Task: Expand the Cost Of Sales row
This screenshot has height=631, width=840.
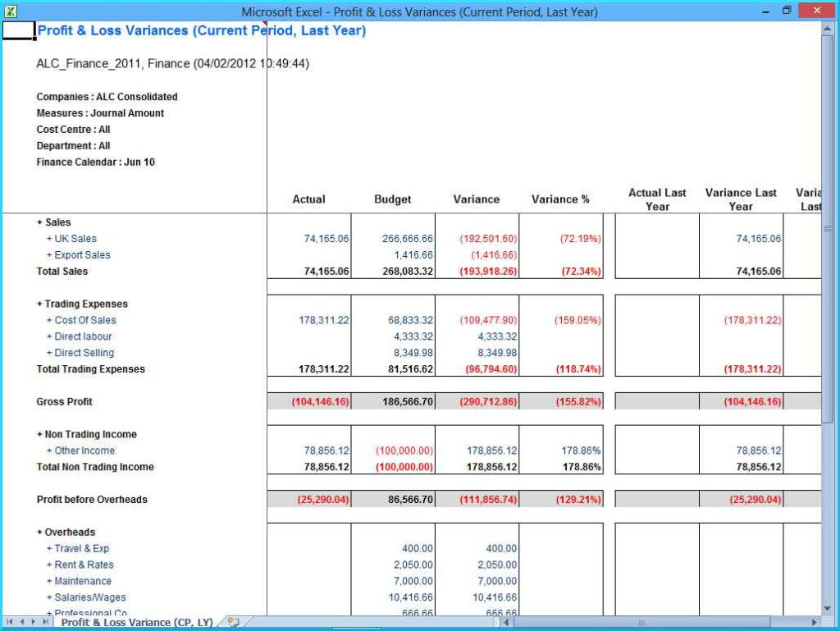Action: [49, 321]
